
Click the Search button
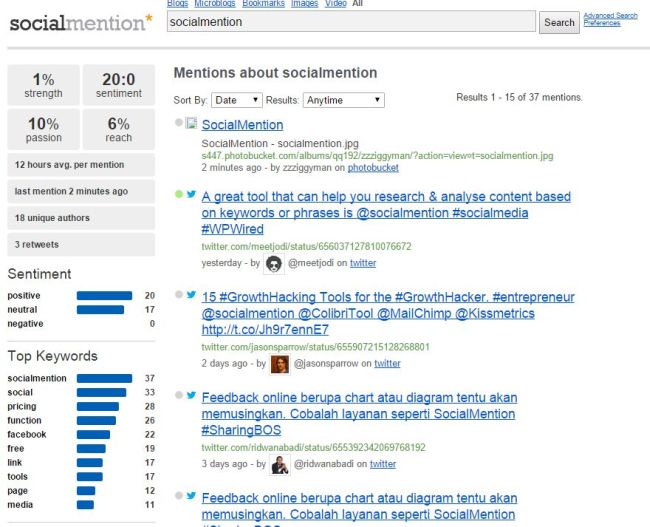click(559, 22)
